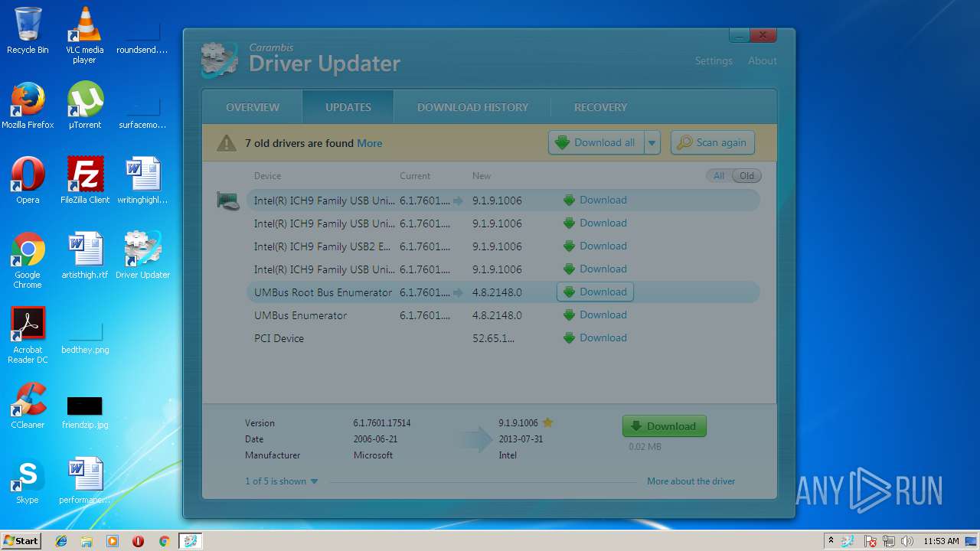
Task: Click the volume icon in system tray
Action: 906,541
